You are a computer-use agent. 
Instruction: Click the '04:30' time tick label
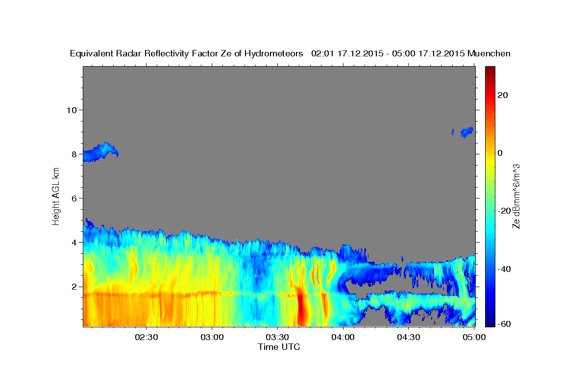[x=409, y=337]
